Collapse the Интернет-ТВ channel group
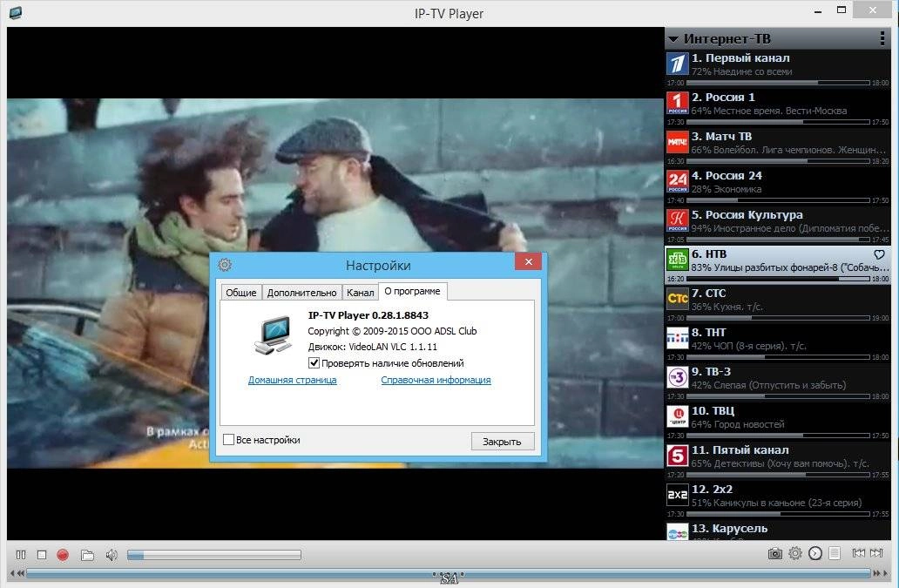 pyautogui.click(x=673, y=39)
